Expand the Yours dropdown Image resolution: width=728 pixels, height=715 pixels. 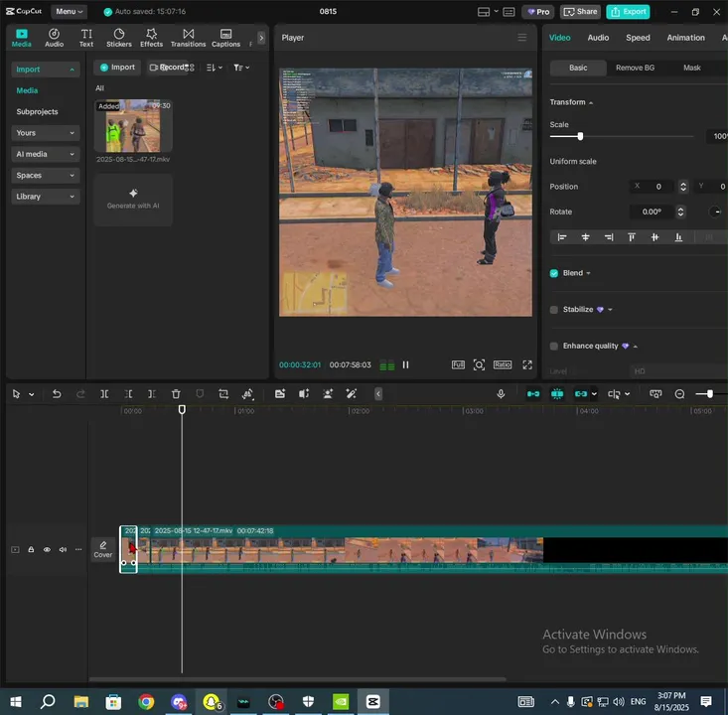(45, 133)
